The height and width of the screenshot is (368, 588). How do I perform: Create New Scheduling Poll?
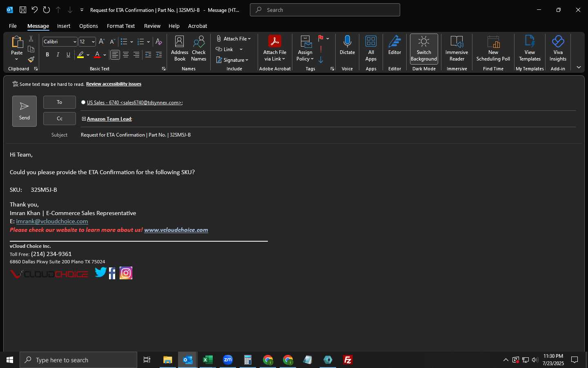[493, 49]
